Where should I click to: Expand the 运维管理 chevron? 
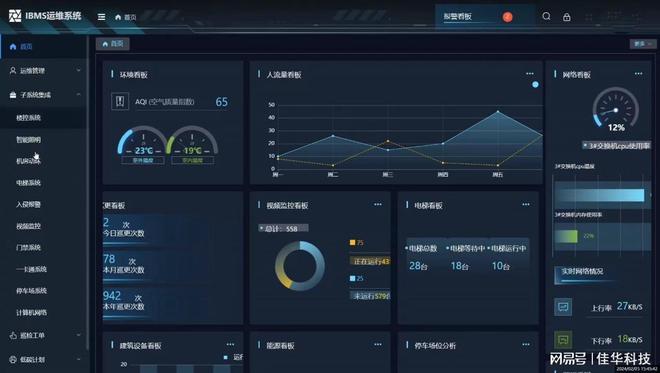(79, 71)
